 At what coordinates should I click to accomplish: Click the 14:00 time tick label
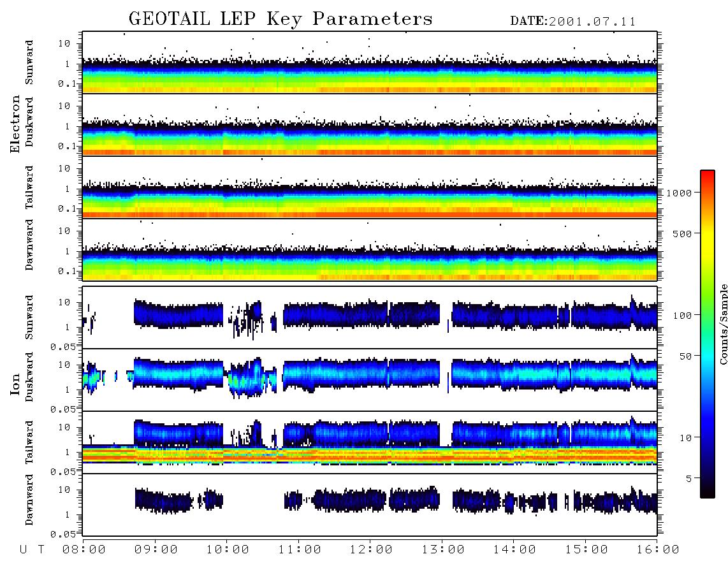[x=514, y=550]
